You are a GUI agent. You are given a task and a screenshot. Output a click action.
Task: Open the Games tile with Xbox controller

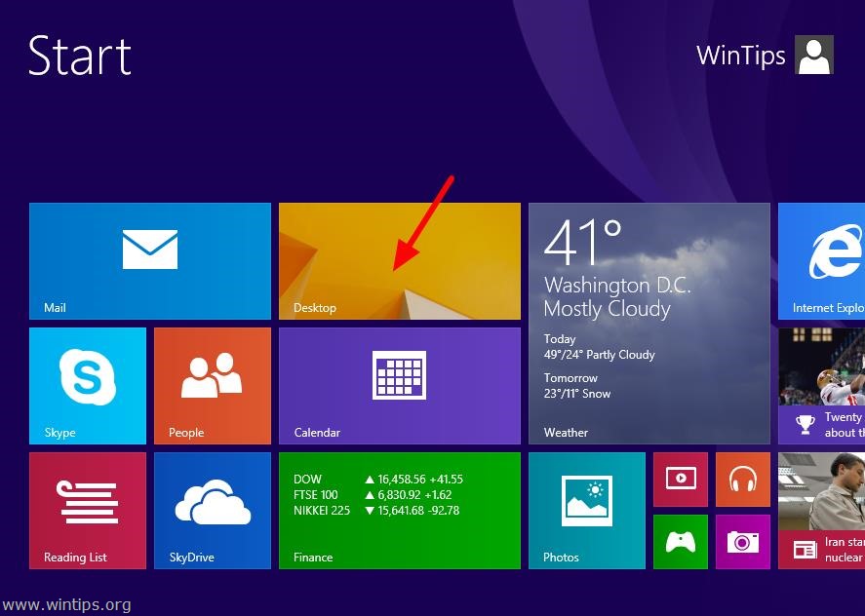tap(680, 542)
